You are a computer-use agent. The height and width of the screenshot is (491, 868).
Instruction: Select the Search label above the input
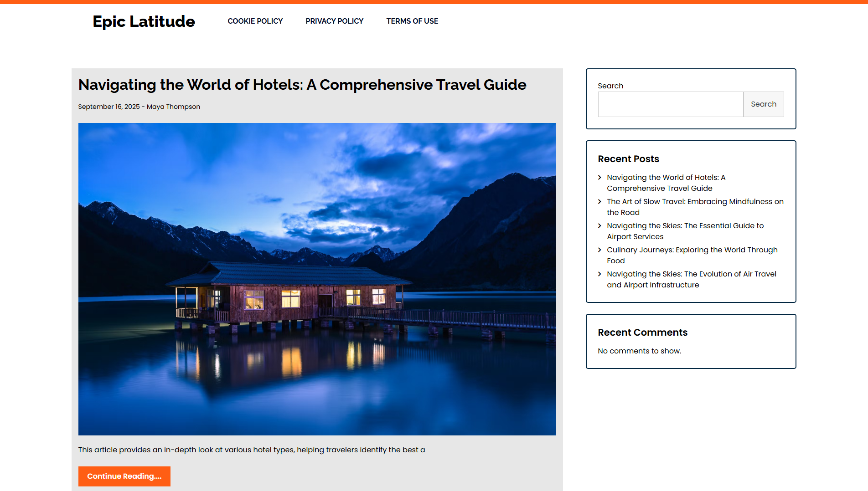[610, 86]
